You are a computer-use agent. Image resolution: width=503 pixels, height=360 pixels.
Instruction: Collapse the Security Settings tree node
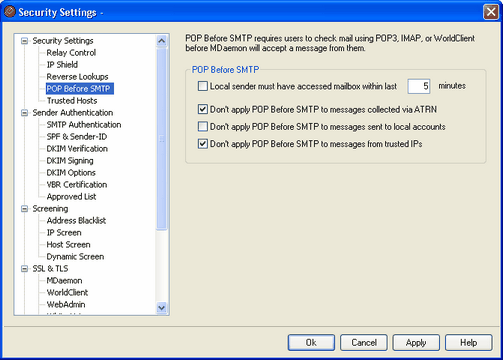(x=24, y=41)
